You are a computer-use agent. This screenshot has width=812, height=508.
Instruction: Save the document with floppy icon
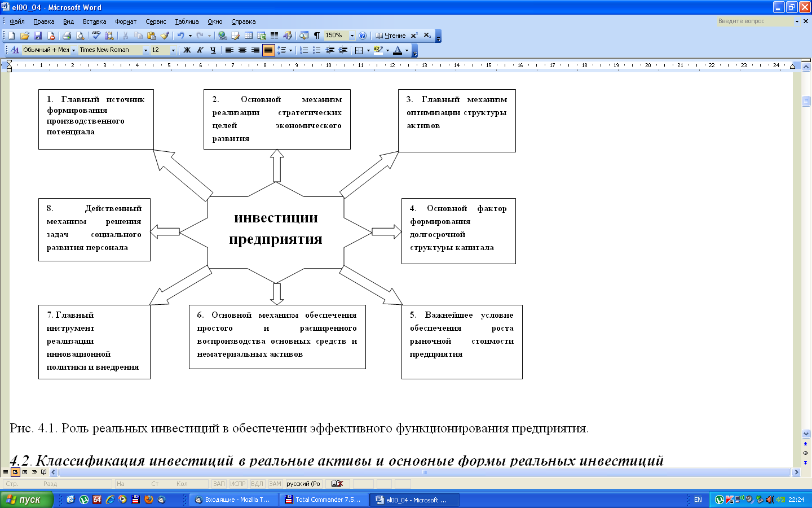pos(38,36)
